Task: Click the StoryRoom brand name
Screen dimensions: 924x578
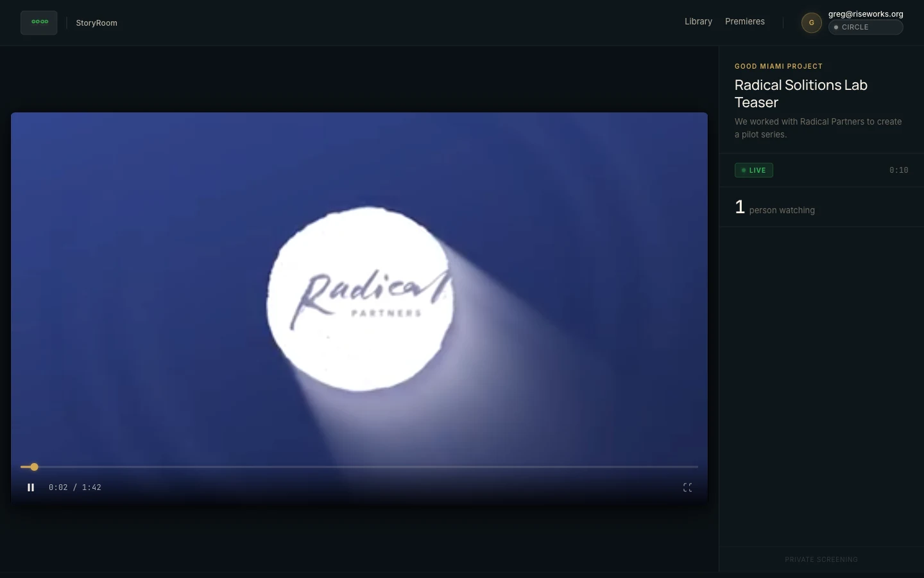Action: pyautogui.click(x=96, y=22)
